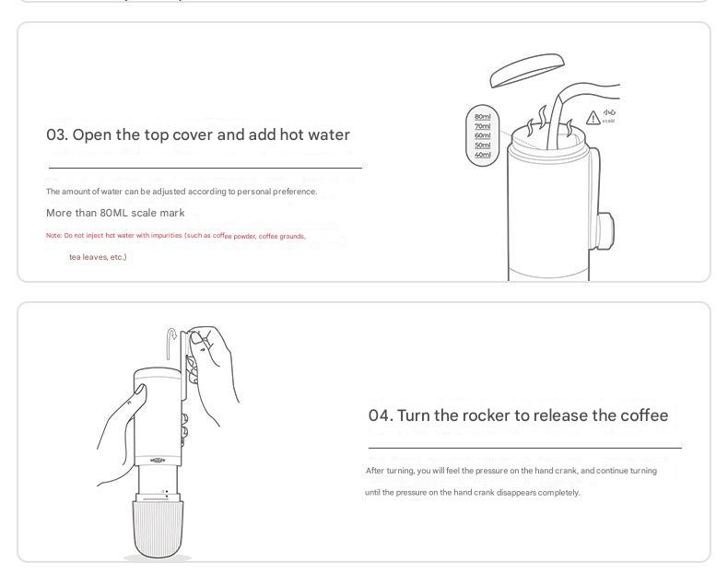Click the "tea leaves, etc." text line
The image size is (728, 584).
coord(98,257)
